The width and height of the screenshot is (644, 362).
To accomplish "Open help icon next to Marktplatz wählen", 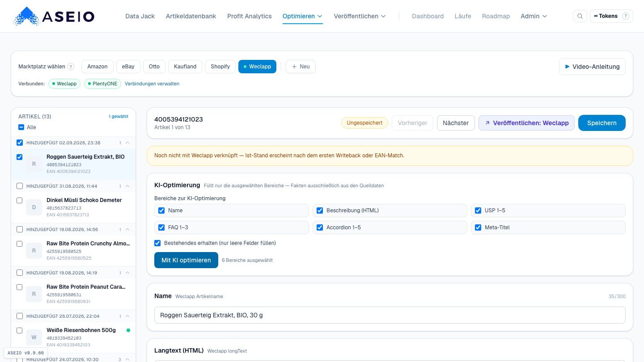I will click(x=71, y=67).
